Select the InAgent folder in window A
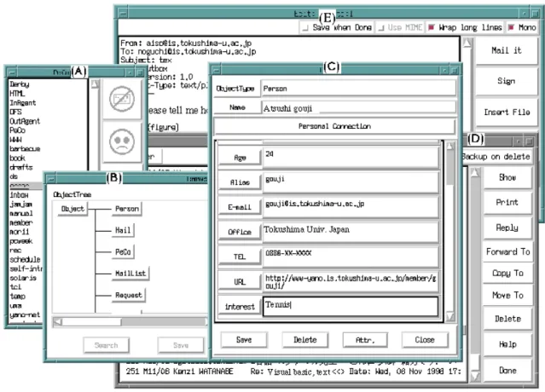 (22, 103)
